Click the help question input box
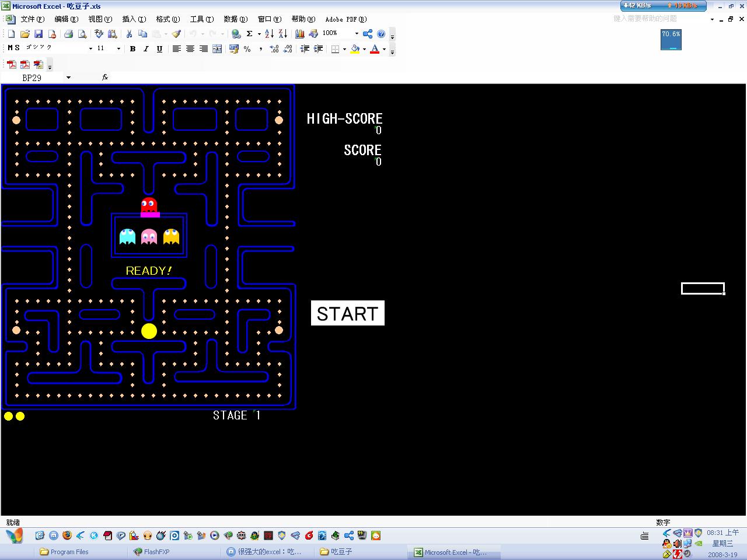 pyautogui.click(x=659, y=19)
